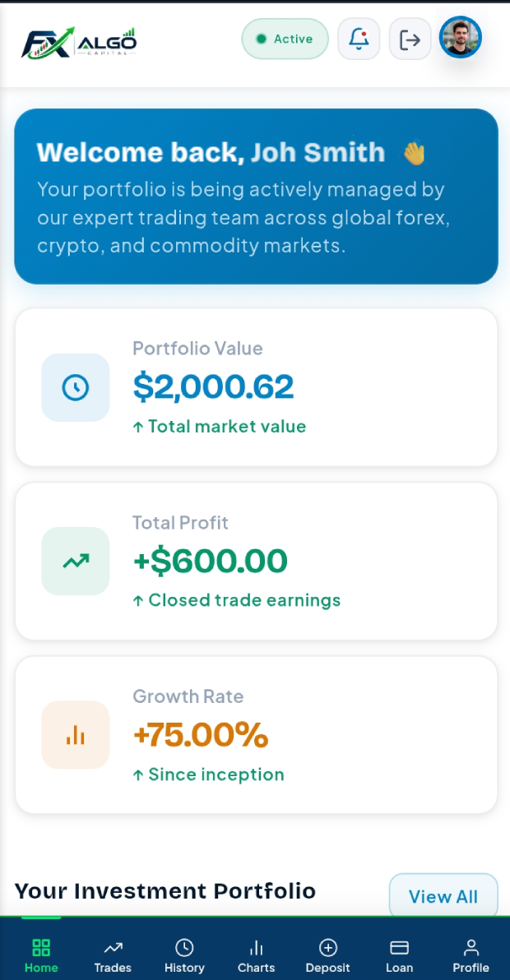The image size is (510, 980).
Task: Select the Growth Rate +75.00% card
Action: 257,735
